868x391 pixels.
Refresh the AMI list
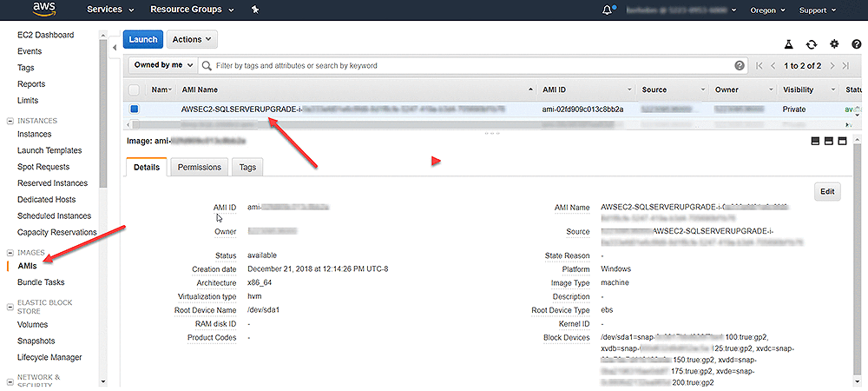tap(812, 44)
